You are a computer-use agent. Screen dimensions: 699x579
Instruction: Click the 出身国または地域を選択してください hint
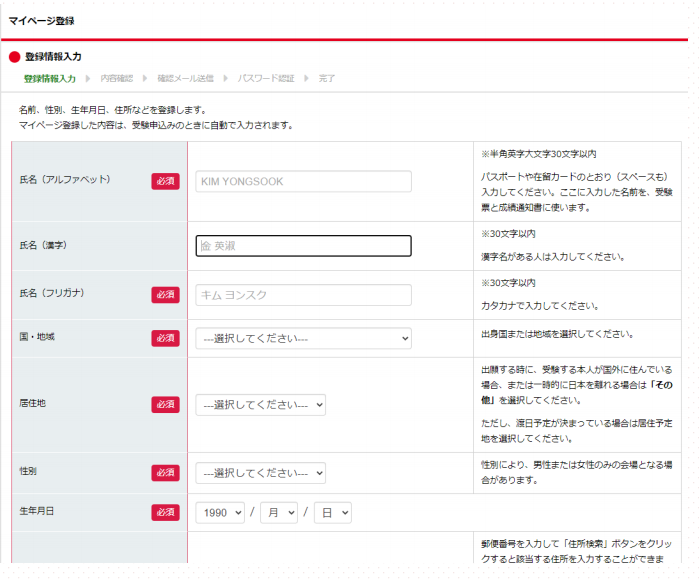pos(557,334)
